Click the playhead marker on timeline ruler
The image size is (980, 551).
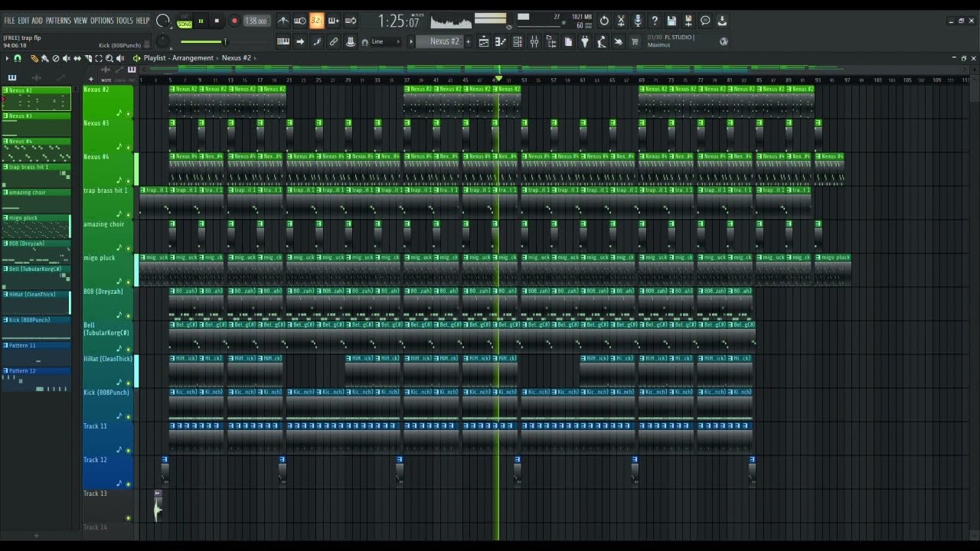click(498, 78)
